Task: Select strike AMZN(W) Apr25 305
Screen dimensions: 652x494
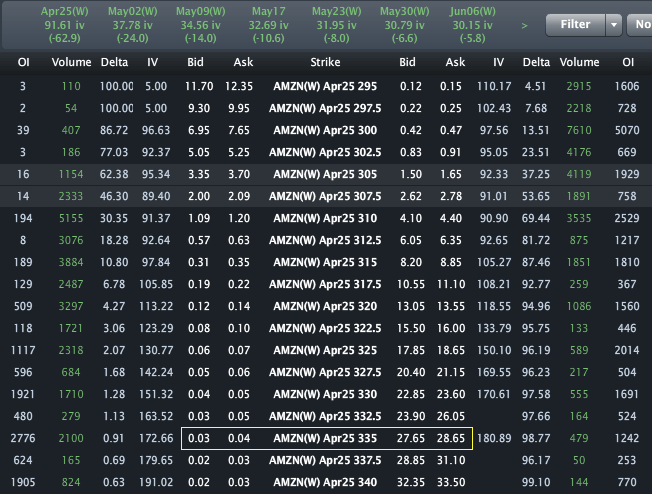Action: tap(325, 174)
